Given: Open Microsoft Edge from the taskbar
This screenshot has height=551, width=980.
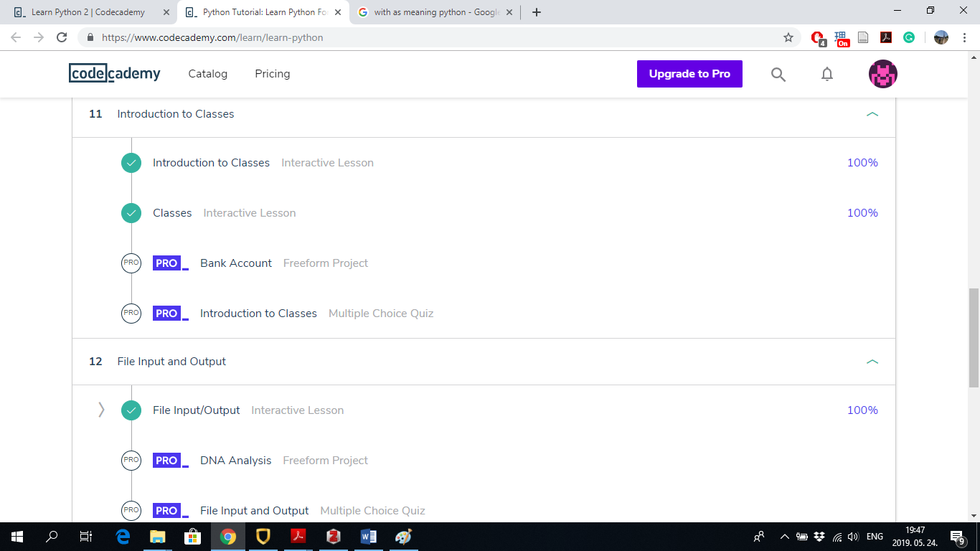Looking at the screenshot, I should (x=123, y=537).
